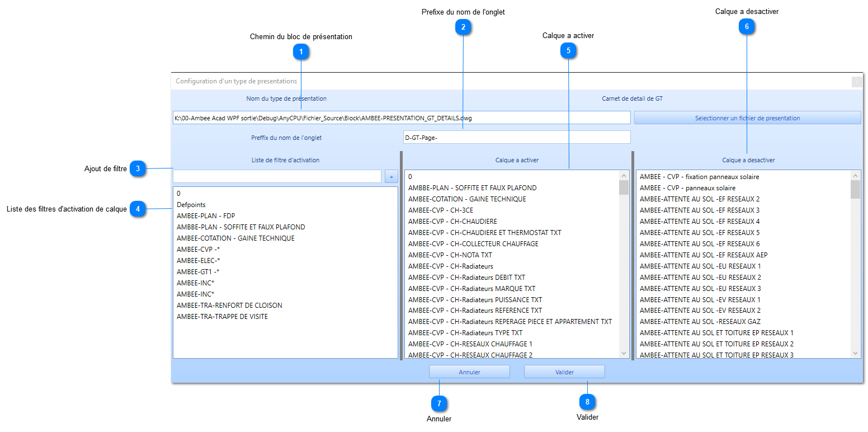This screenshot has width=868, height=432.
Task: Click Selectionner un fichier de presentation button
Action: tap(747, 118)
